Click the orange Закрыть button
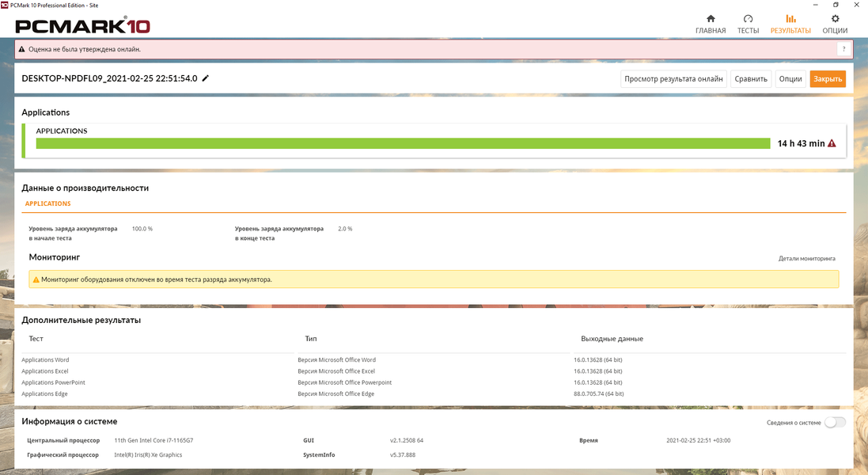 828,78
